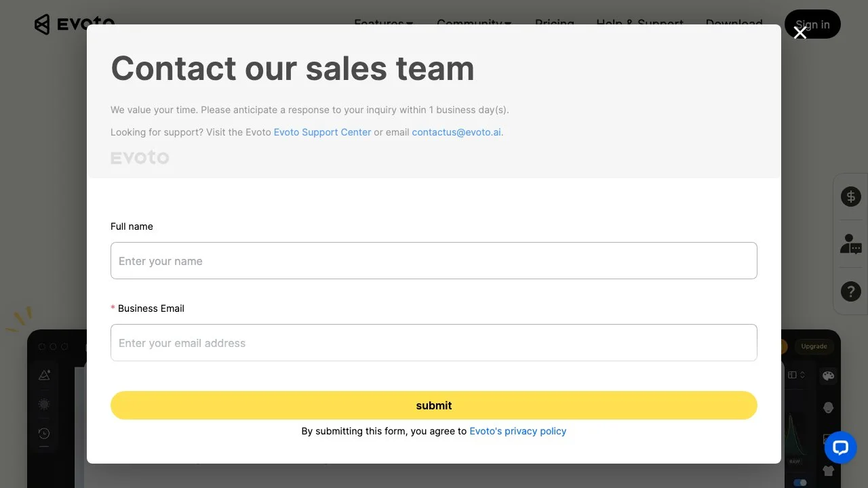Click the Evoto logo in header
This screenshot has height=488, width=868.
pos(75,24)
